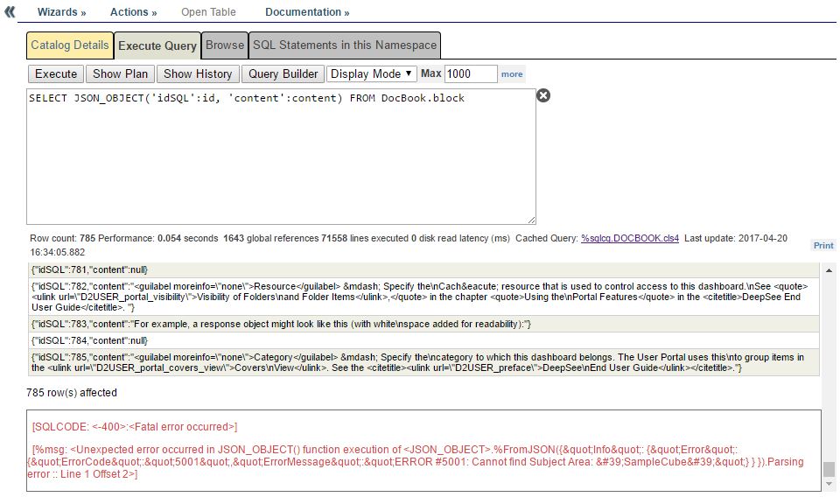Switch to the Catalog Details tab
This screenshot has width=840, height=504.
tap(70, 45)
